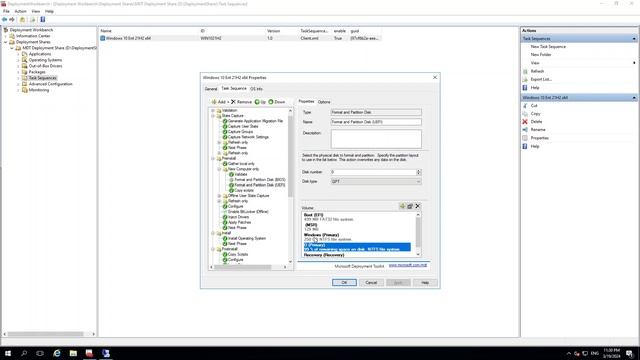Click the Windows 10 Ent 23H2 task sequence icon
The image size is (640, 360).
(x=103, y=38)
